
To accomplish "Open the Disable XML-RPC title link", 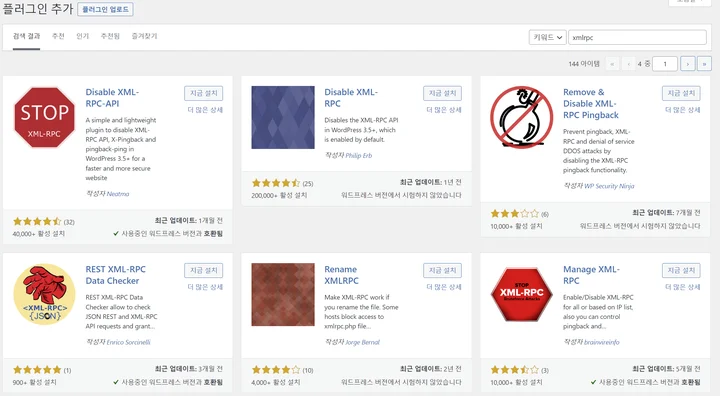I will point(351,98).
